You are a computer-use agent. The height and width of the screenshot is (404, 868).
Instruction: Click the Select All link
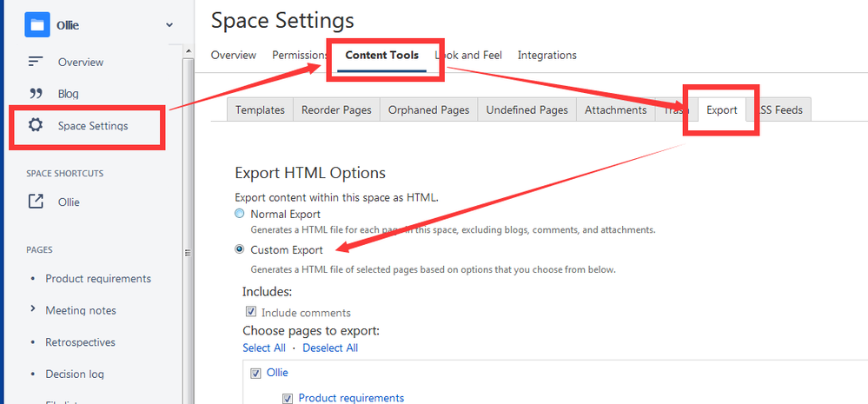pos(264,348)
